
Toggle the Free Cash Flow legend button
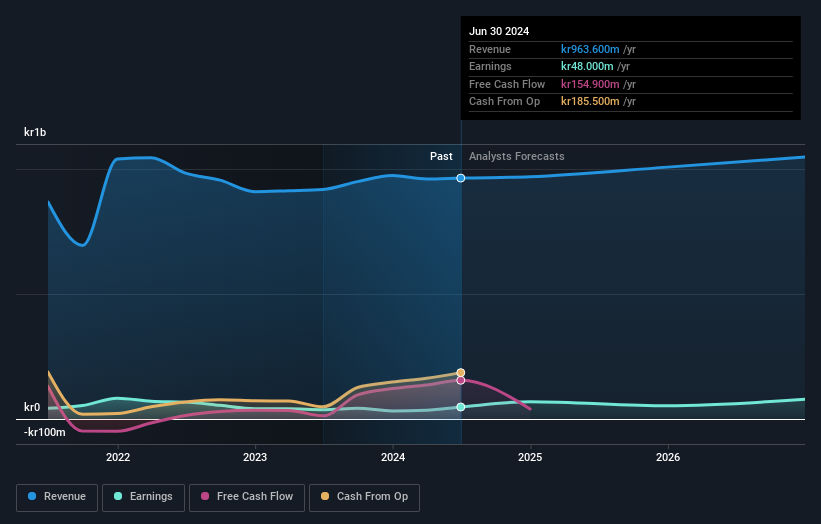tap(247, 497)
